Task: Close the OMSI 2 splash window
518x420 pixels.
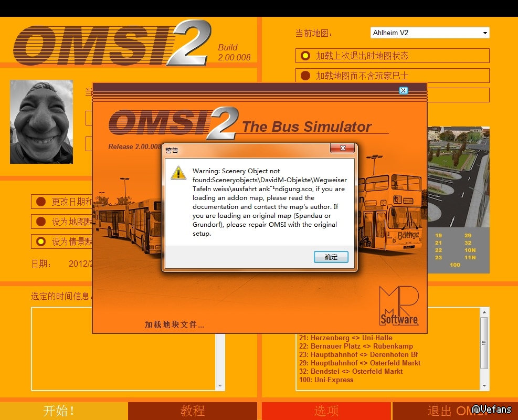Action: pyautogui.click(x=404, y=90)
